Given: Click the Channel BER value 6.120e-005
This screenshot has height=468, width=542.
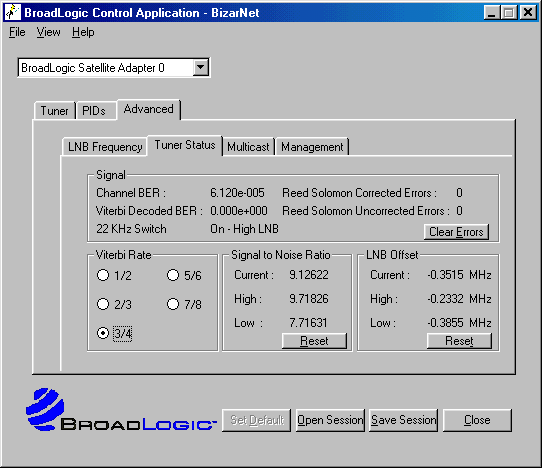Looking at the screenshot, I should click(237, 193).
